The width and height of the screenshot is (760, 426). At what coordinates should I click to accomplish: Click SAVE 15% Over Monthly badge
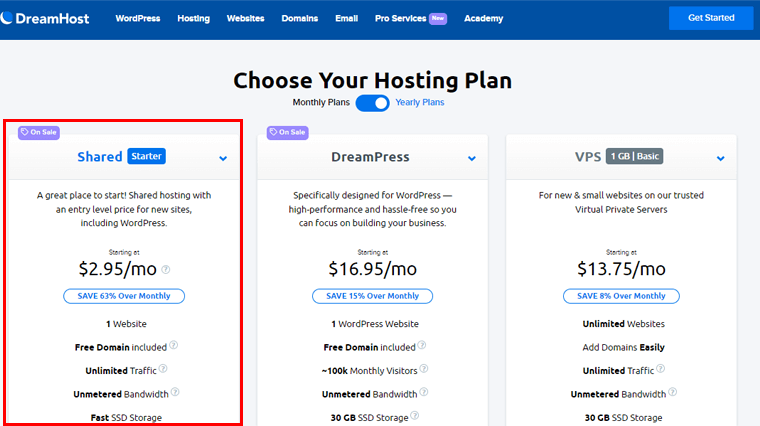pyautogui.click(x=372, y=296)
